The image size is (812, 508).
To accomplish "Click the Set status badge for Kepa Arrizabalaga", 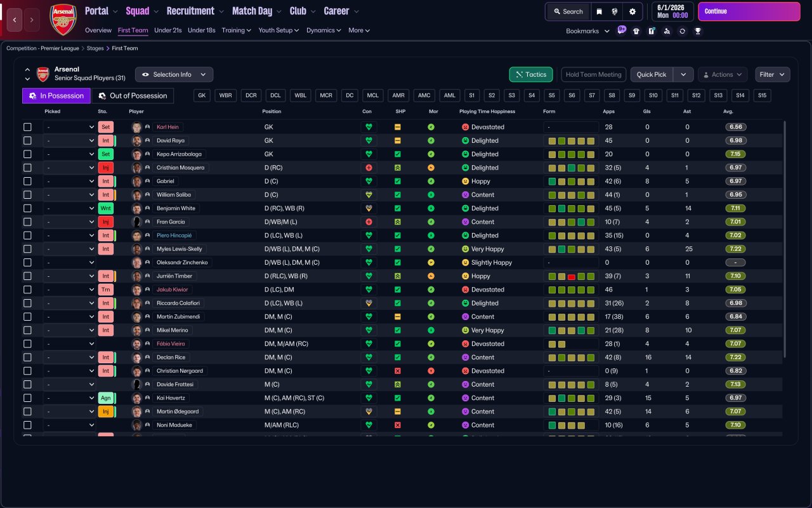I will (106, 154).
